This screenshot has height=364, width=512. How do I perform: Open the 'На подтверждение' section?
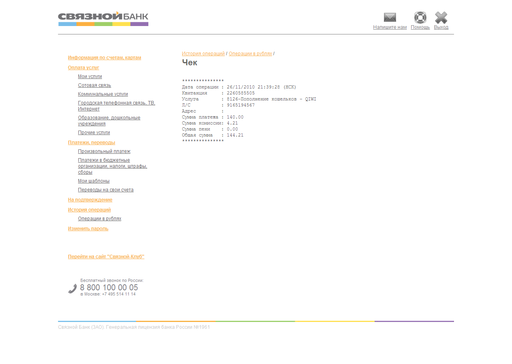pyautogui.click(x=90, y=200)
